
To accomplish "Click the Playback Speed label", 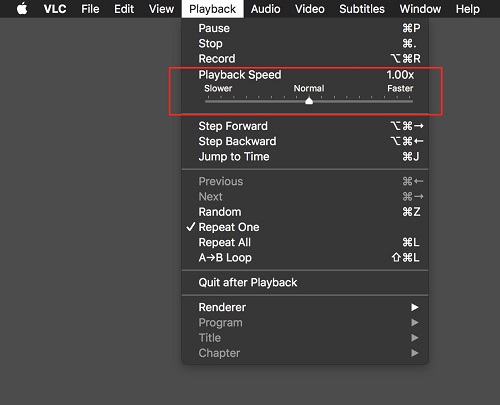I will tap(240, 75).
